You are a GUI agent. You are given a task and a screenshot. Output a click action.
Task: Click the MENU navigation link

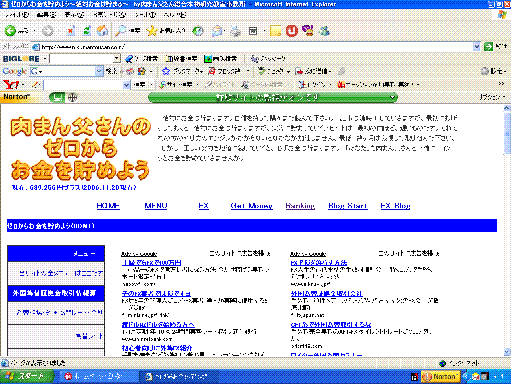pyautogui.click(x=156, y=206)
